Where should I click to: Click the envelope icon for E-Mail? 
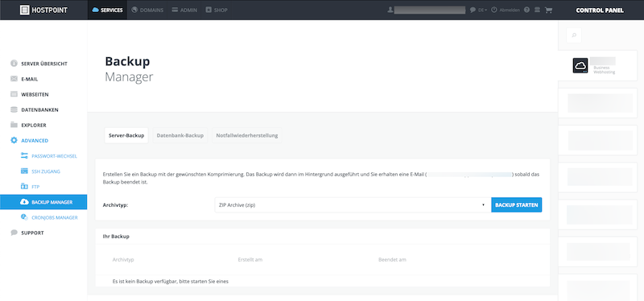tap(14, 79)
